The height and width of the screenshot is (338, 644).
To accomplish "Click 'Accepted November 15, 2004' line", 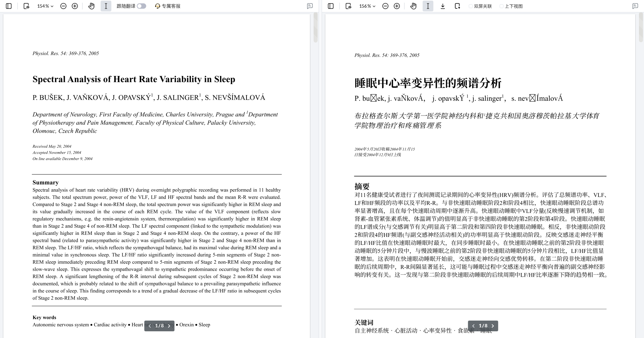I will [x=57, y=152].
